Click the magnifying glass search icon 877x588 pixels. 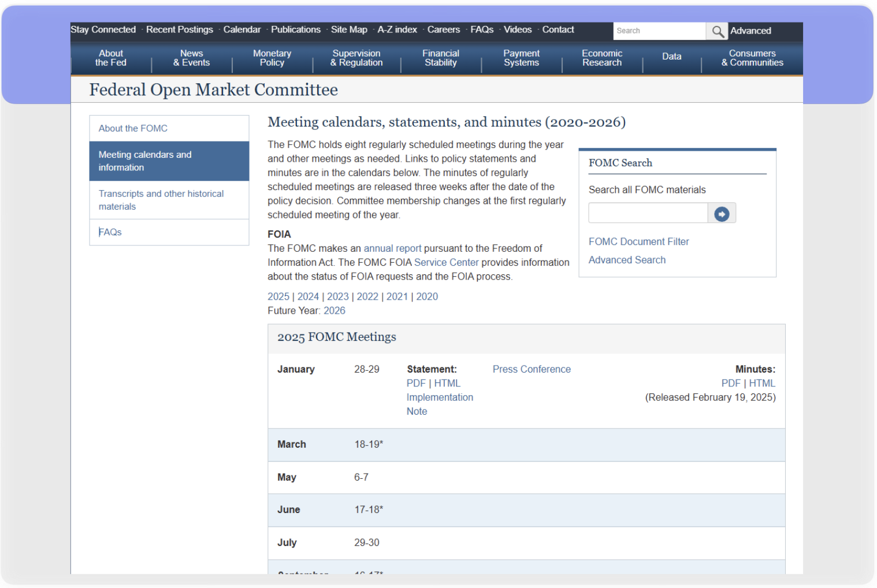(x=717, y=31)
